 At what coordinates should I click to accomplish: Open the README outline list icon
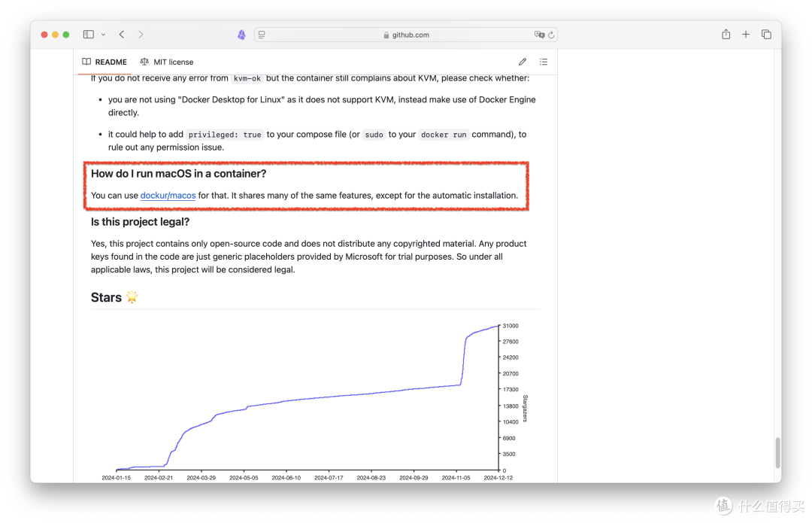544,62
